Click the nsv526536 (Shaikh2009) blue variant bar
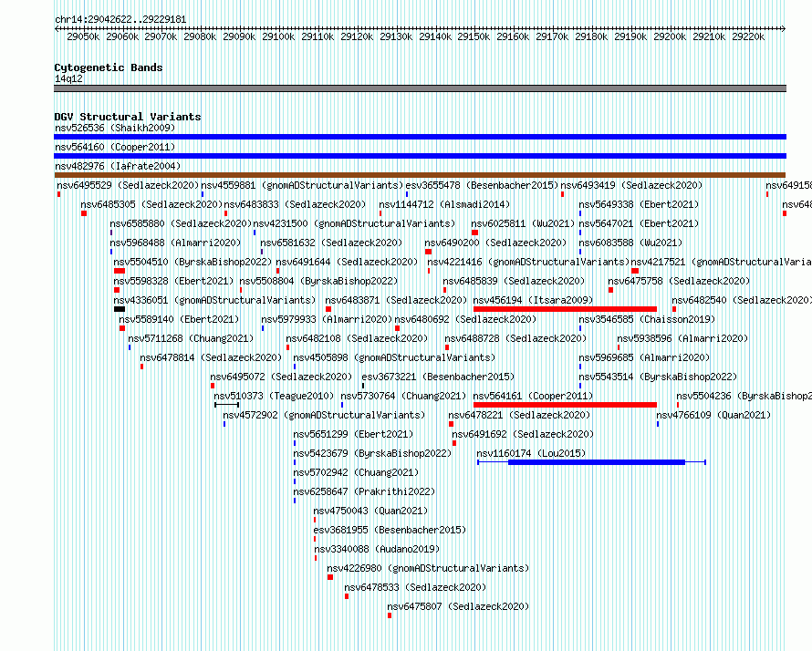This screenshot has height=651, width=812. point(420,137)
